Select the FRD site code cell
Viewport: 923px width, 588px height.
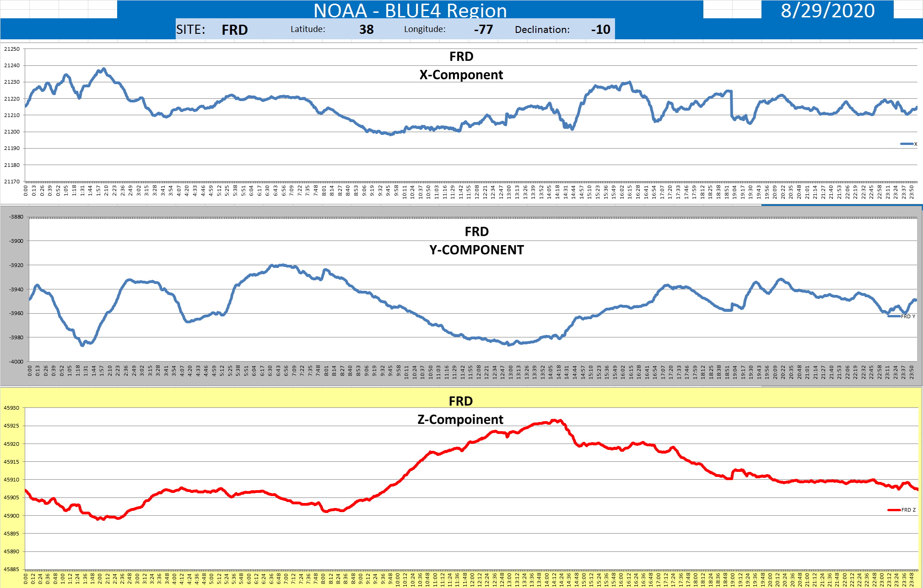click(234, 30)
